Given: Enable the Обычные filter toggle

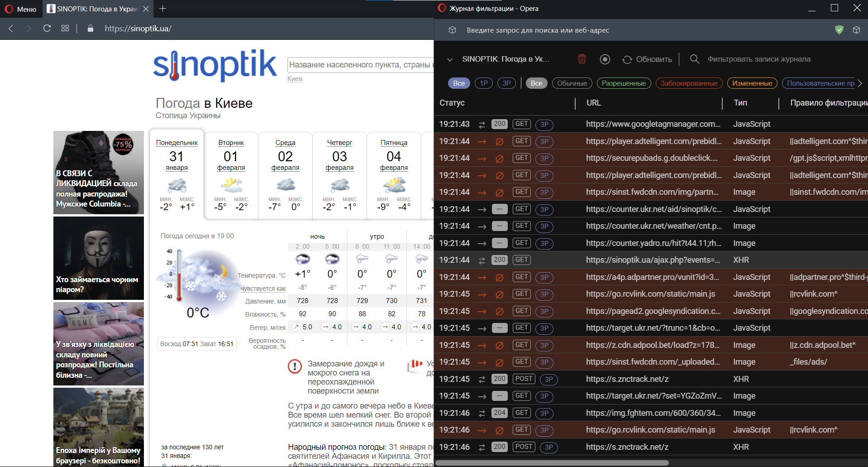Looking at the screenshot, I should pos(572,83).
